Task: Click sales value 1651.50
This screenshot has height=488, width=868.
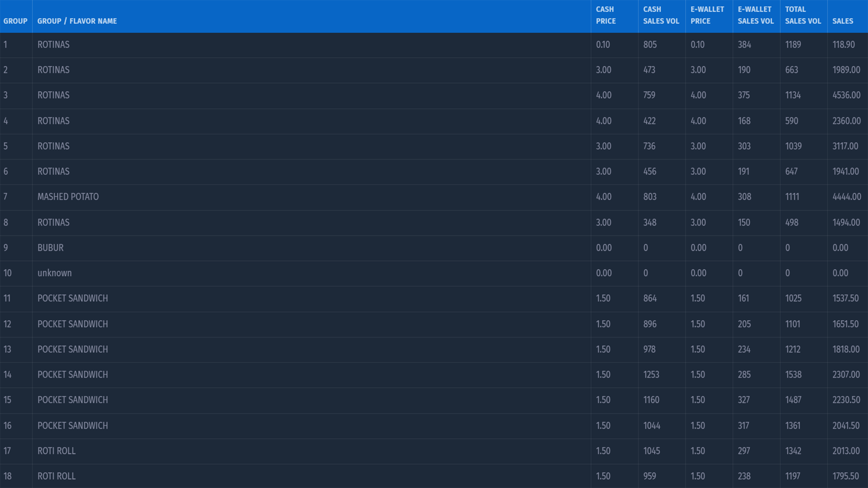Action: tap(846, 324)
